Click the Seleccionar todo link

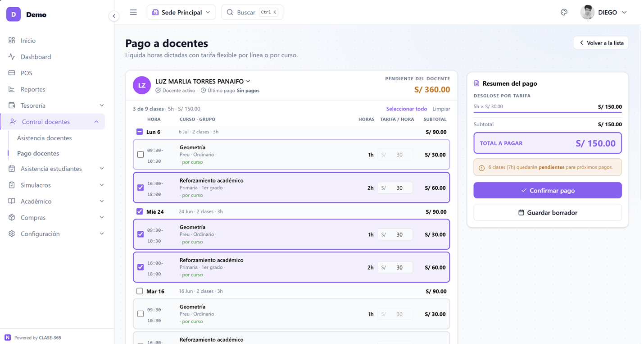tap(407, 109)
